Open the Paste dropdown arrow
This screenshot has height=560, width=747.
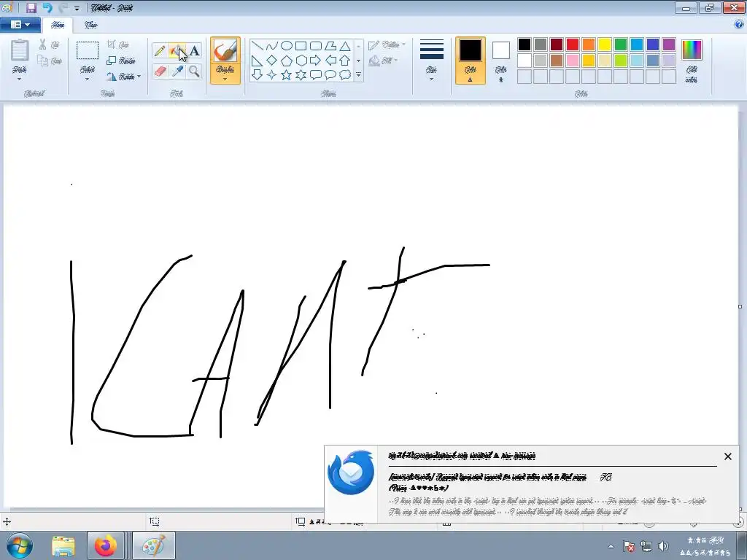20,79
